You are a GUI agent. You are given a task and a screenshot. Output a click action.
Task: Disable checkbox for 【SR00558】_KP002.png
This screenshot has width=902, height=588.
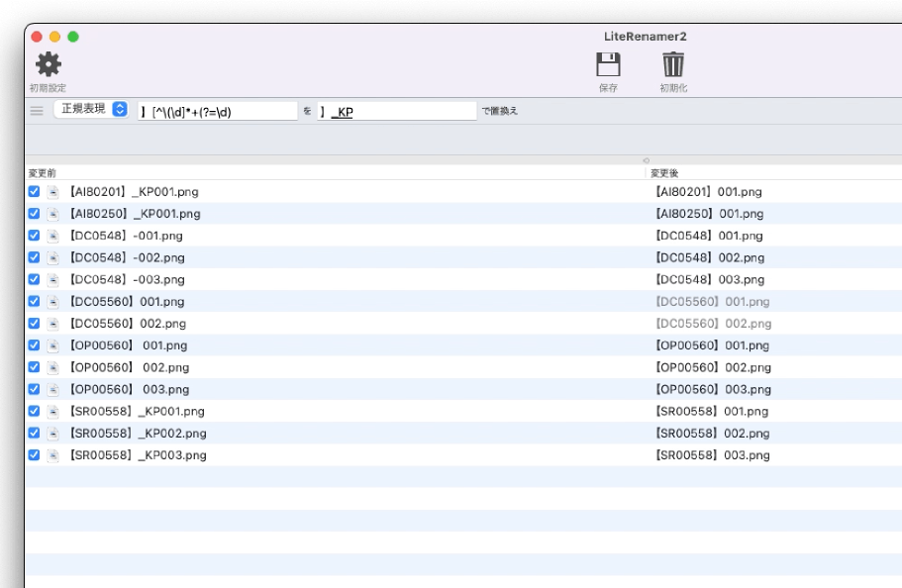(35, 434)
